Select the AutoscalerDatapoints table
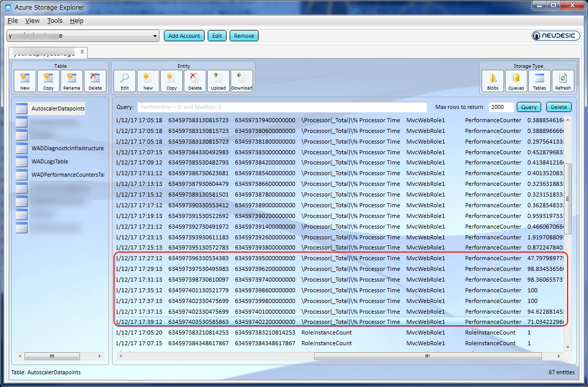 (x=58, y=108)
